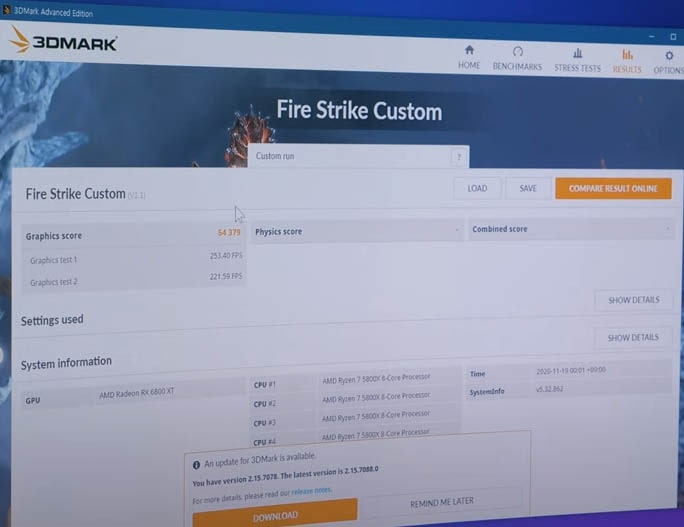The width and height of the screenshot is (684, 527).
Task: Open the release notes link
Action: (x=311, y=491)
